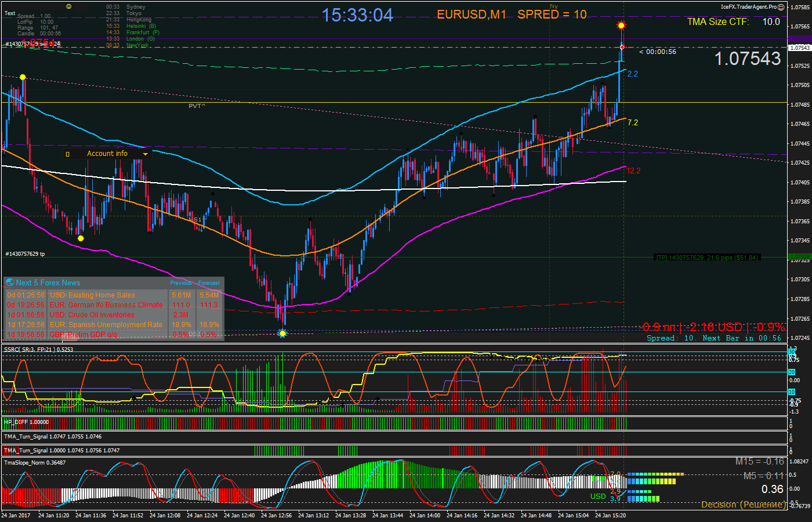Click the 5.61M previous value
812x522 pixels.
[x=182, y=295]
